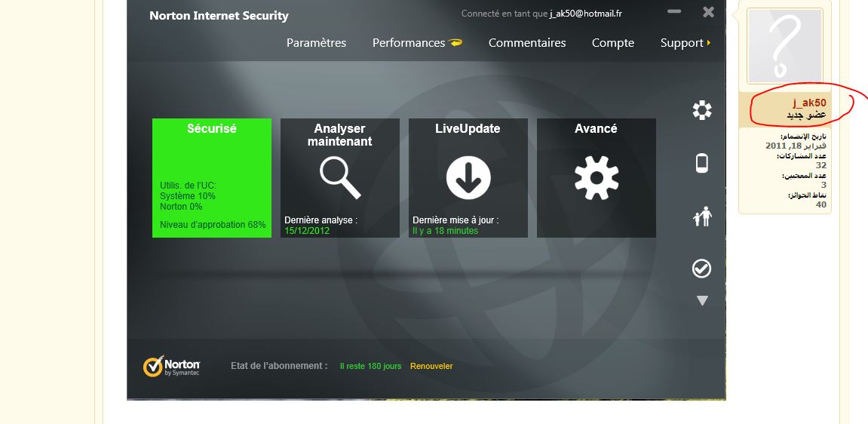Open the Paramètres menu

[316, 42]
